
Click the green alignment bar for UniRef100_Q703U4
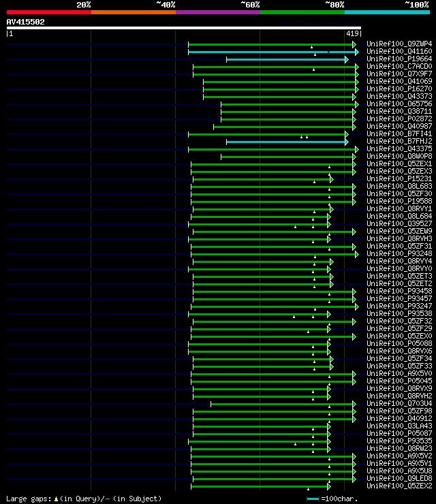click(x=283, y=404)
